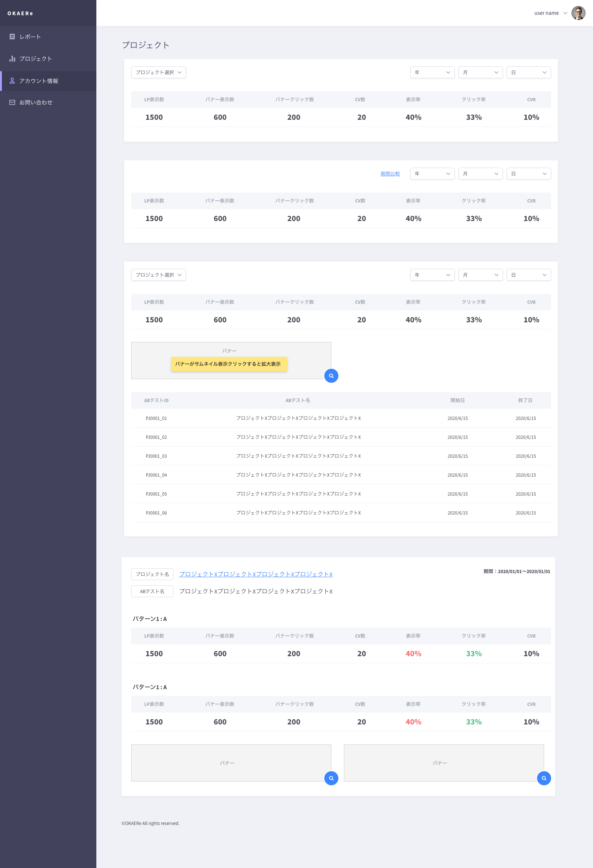Expand the user name menu arrow
The image size is (593, 868).
pos(565,13)
